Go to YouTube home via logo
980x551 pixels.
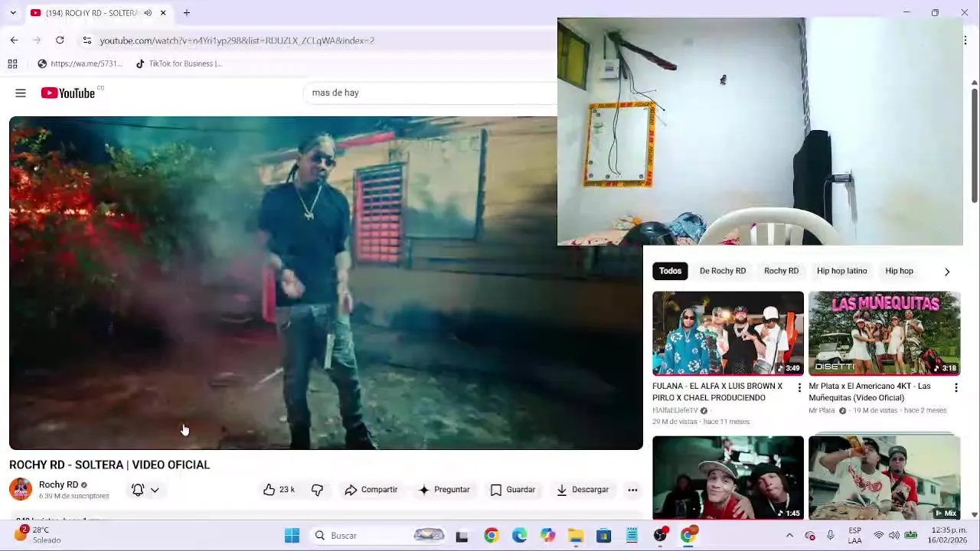(x=68, y=93)
